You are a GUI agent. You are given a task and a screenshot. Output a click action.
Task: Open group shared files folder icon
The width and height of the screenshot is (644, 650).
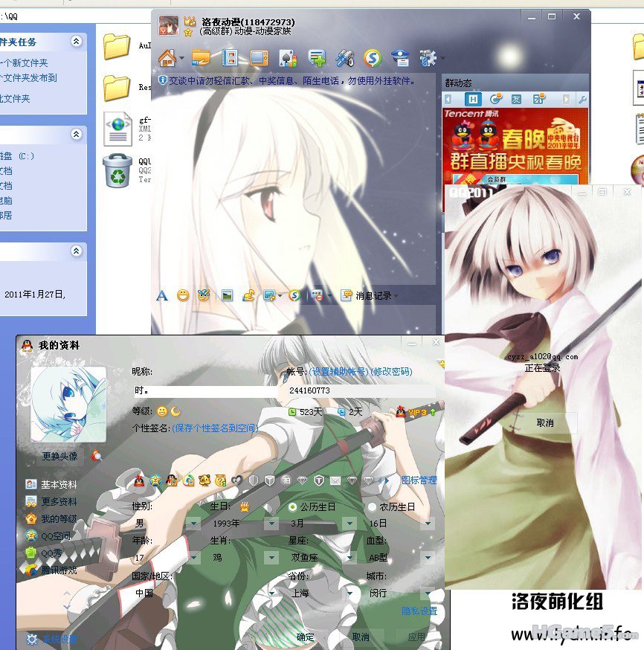point(201,58)
